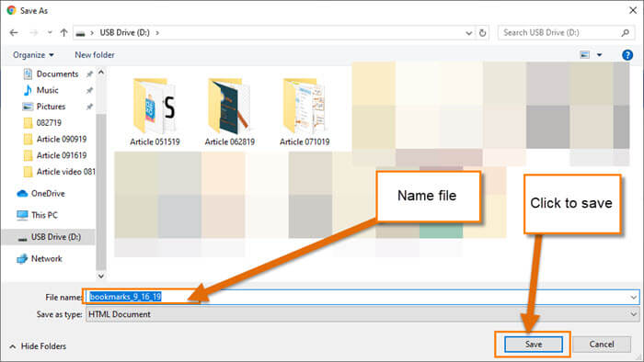This screenshot has width=644, height=362.
Task: Open recent locations dropdown arrow
Action: click(50, 32)
